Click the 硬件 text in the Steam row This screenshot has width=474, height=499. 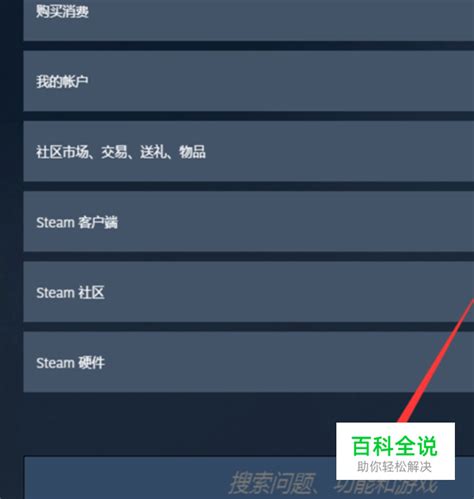coord(92,363)
